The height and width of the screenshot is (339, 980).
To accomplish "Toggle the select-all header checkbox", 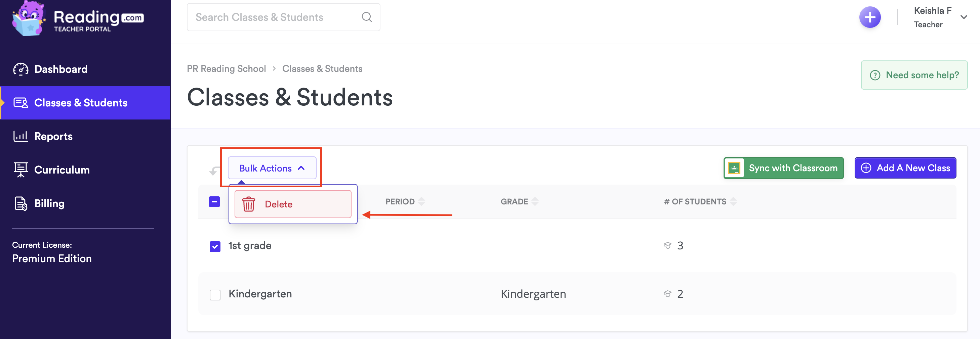I will pos(214,202).
